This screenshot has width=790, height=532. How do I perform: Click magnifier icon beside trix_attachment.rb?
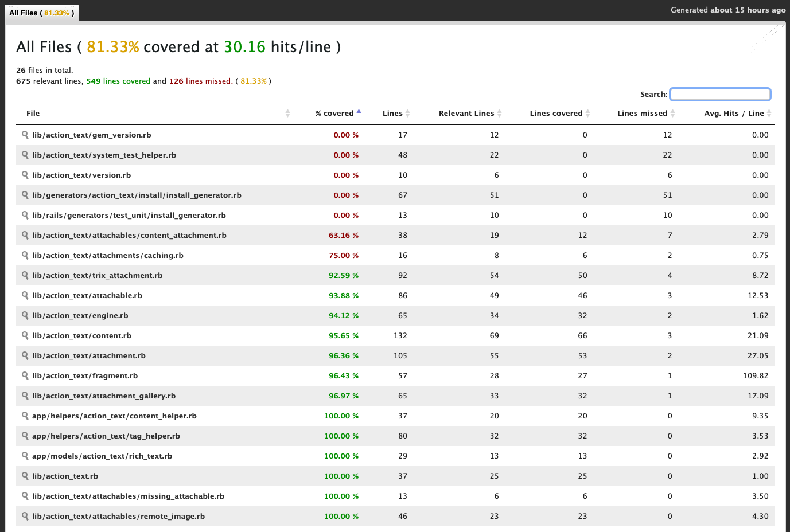(x=25, y=275)
